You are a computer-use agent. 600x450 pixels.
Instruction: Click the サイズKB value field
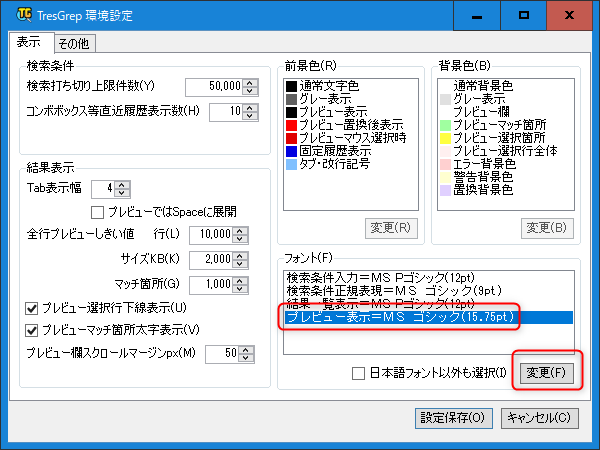pyautogui.click(x=208, y=259)
